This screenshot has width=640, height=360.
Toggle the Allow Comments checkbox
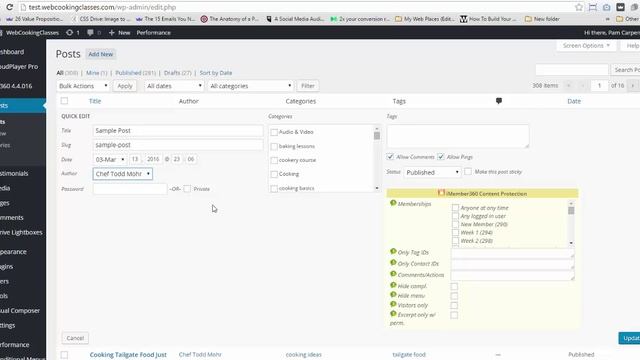coord(390,157)
